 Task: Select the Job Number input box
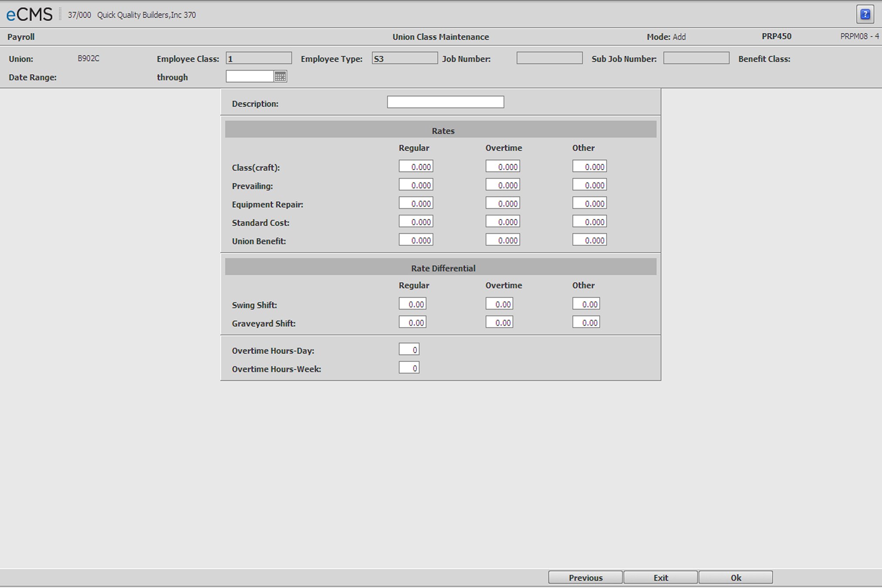click(549, 58)
